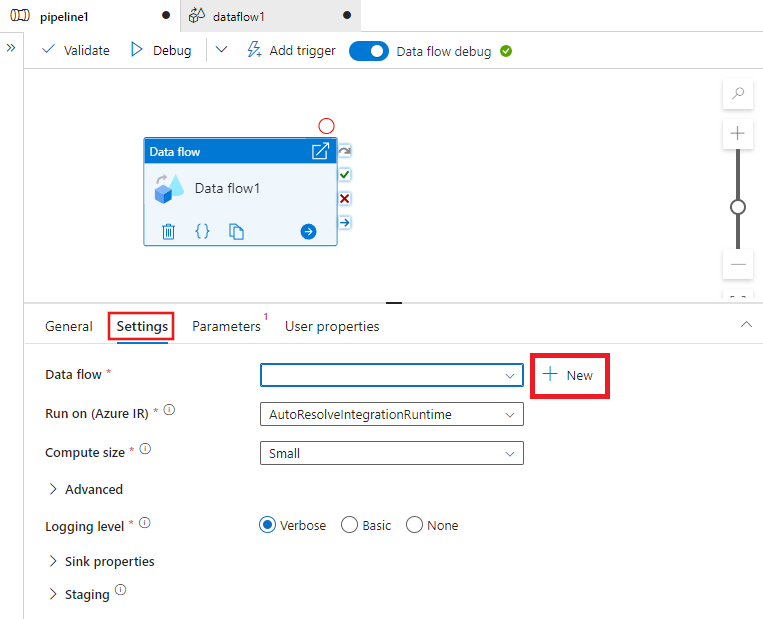Expand the Advanced section
The image size is (763, 619).
(86, 489)
